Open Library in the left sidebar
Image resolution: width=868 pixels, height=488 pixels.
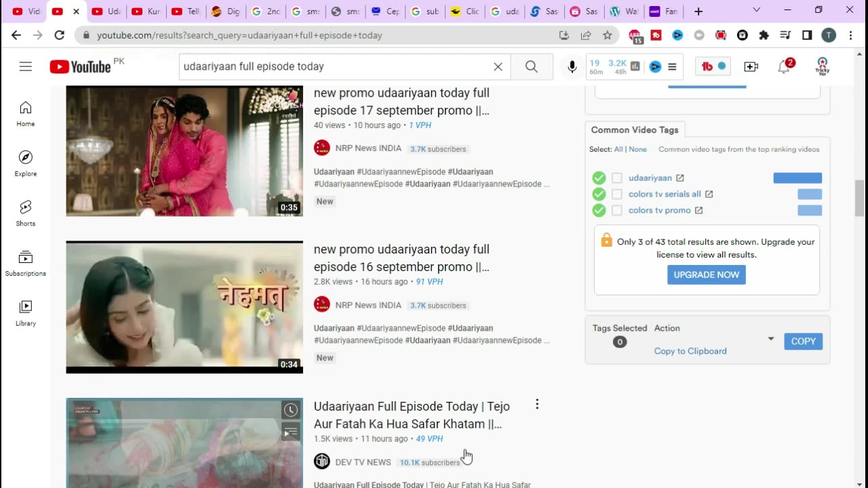click(26, 313)
